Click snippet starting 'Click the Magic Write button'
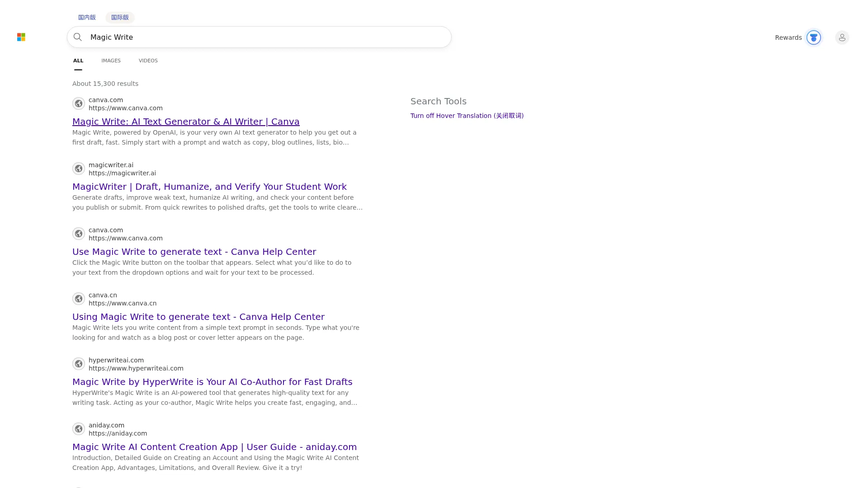 [x=212, y=267]
